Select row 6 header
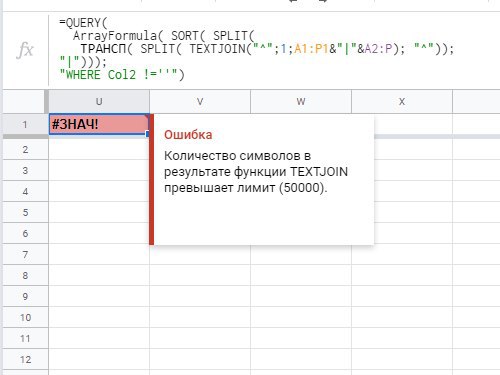 coord(25,233)
